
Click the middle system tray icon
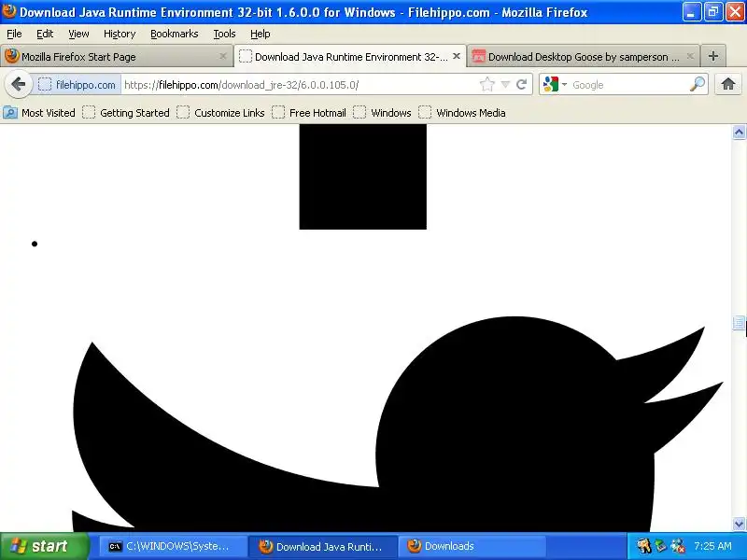tap(661, 546)
